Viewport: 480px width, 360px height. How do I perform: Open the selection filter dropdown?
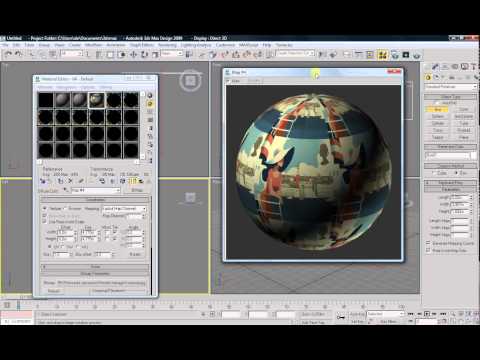click(72, 53)
